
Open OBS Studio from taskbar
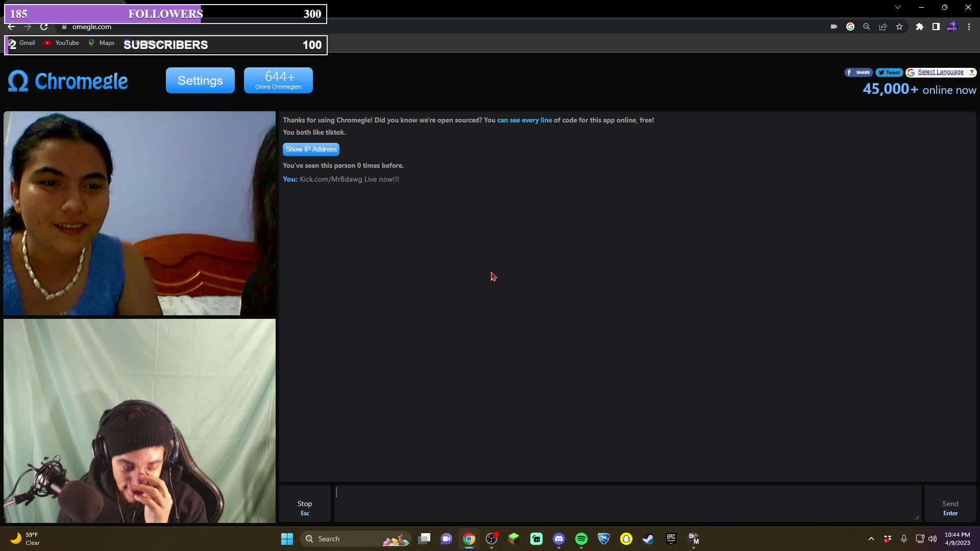pos(492,539)
